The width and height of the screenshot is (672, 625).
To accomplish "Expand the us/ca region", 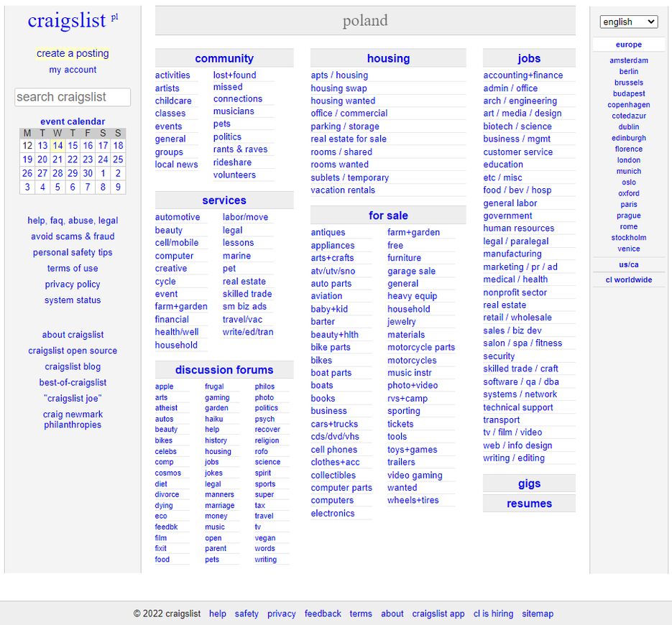I will click(x=629, y=265).
